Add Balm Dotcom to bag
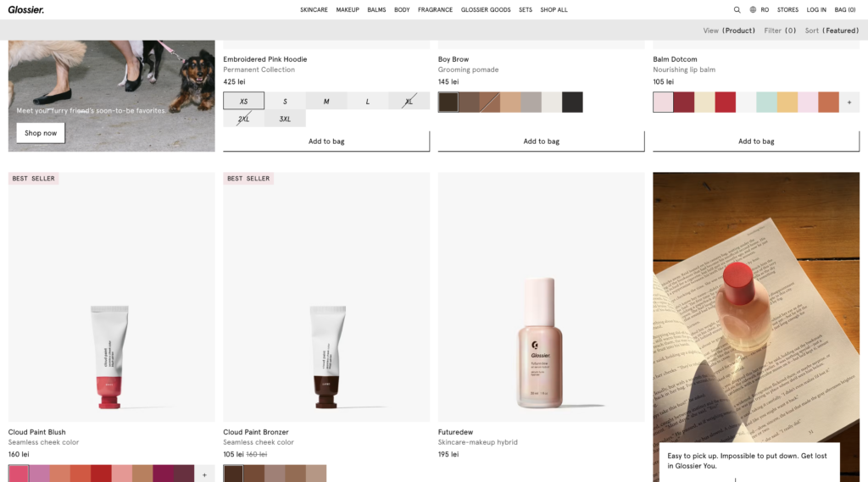The width and height of the screenshot is (868, 482). pyautogui.click(x=756, y=141)
